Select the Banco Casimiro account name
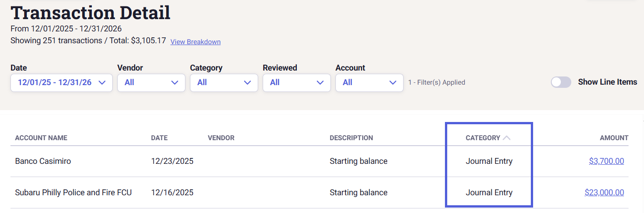This screenshot has width=644, height=213. tap(43, 161)
